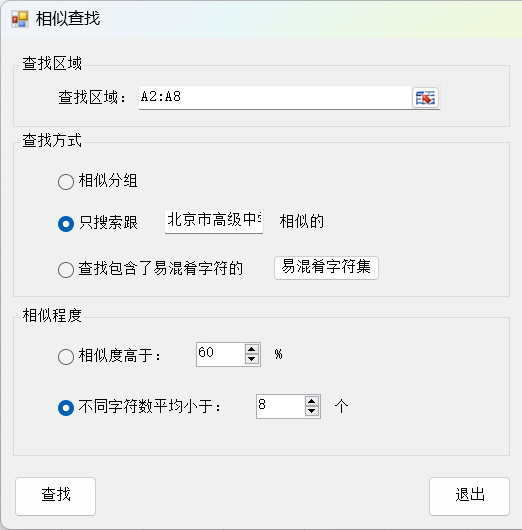Click the range selector icon beside A2:A8
Screen dimensions: 522x530
pyautogui.click(x=425, y=98)
